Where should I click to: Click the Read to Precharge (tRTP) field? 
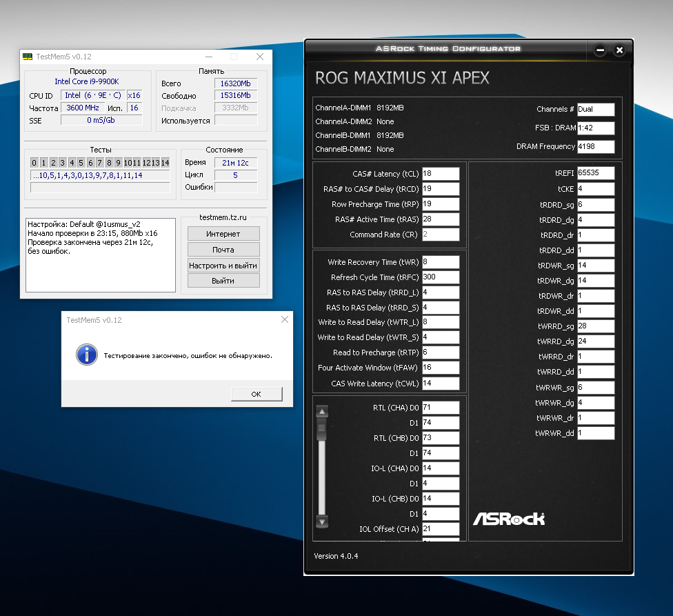coord(441,352)
